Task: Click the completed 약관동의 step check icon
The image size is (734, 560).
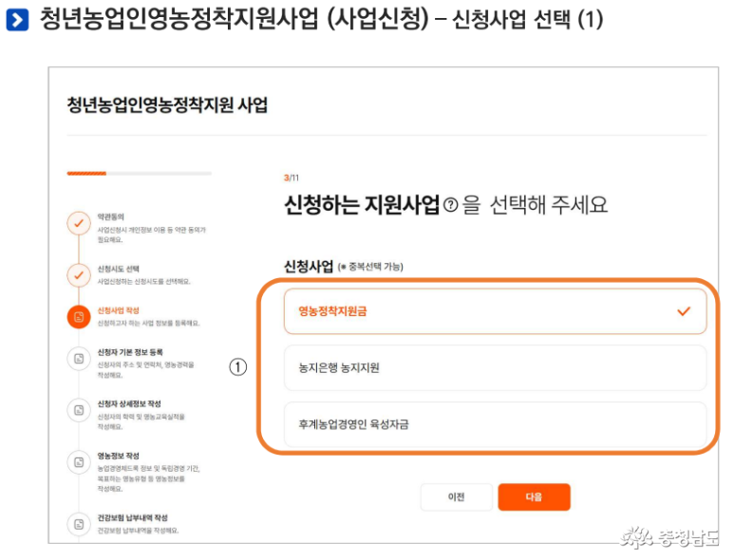Action: click(79, 223)
